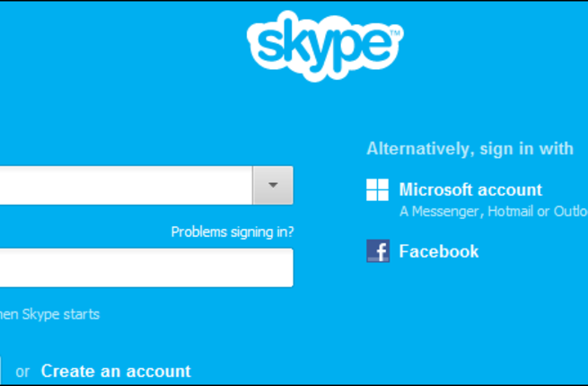
Task: Click the 'Alternatively, sign in with' heading
Action: pos(470,149)
